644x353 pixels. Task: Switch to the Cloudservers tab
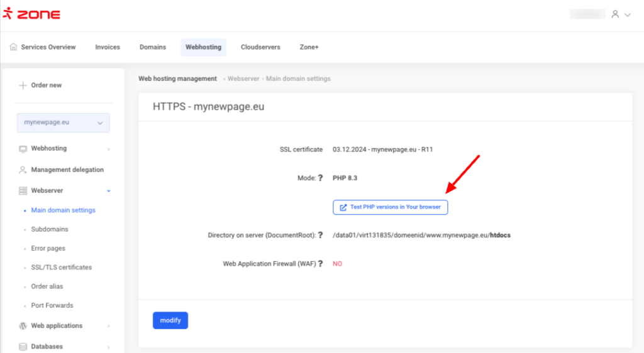tap(260, 47)
